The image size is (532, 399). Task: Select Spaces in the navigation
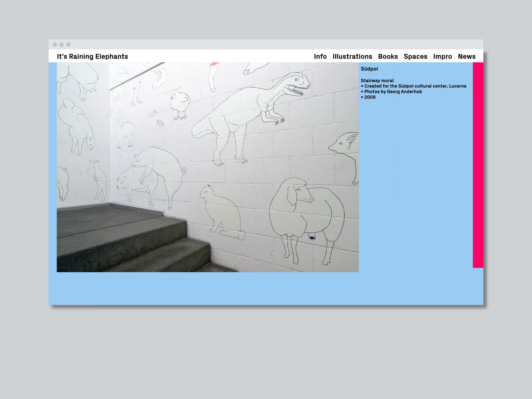point(415,57)
